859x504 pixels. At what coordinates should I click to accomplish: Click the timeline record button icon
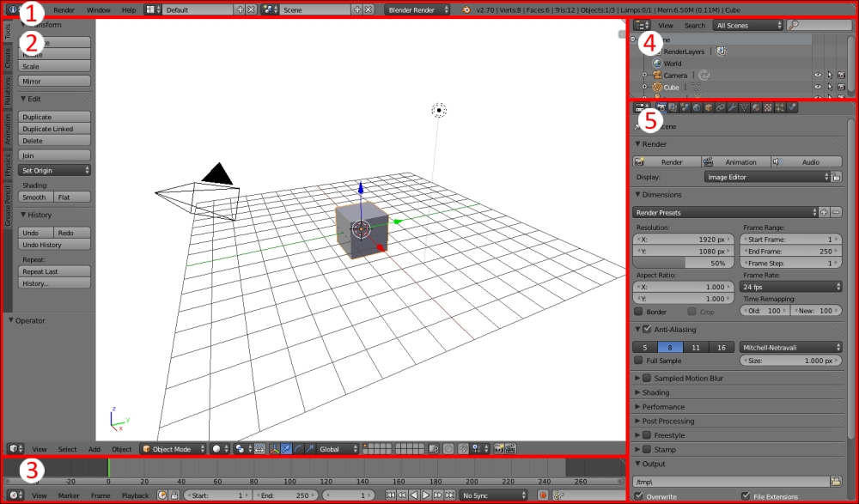pos(543,495)
